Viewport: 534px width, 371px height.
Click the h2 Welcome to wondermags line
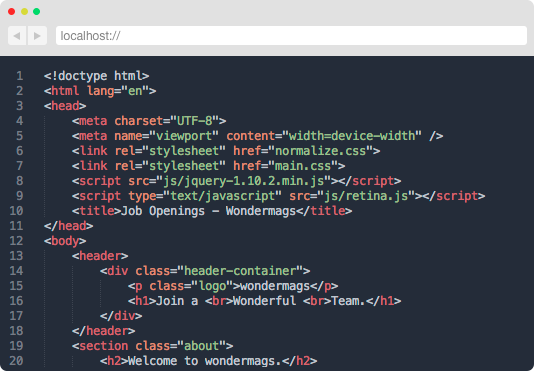[208, 361]
